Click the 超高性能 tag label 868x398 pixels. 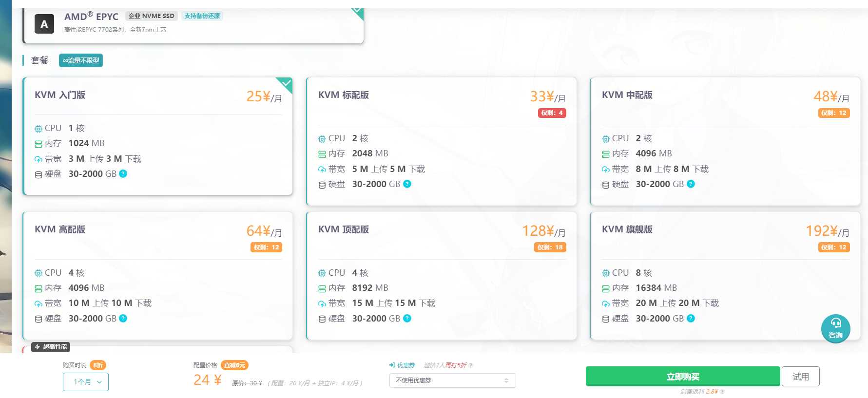click(x=51, y=347)
